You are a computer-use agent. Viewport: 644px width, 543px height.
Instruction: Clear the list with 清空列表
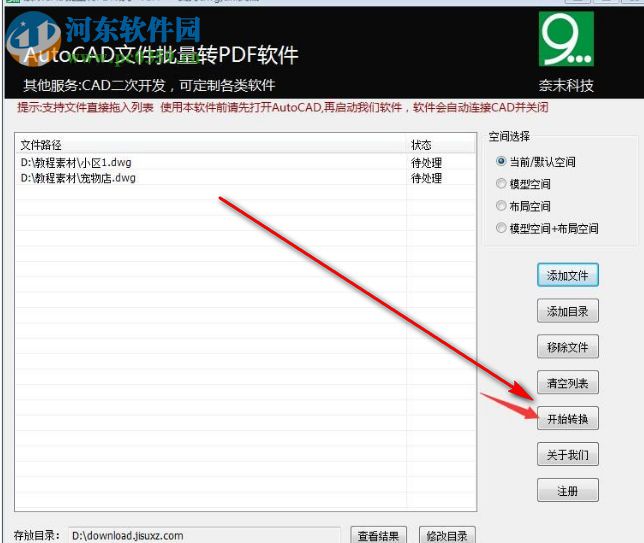[x=568, y=383]
